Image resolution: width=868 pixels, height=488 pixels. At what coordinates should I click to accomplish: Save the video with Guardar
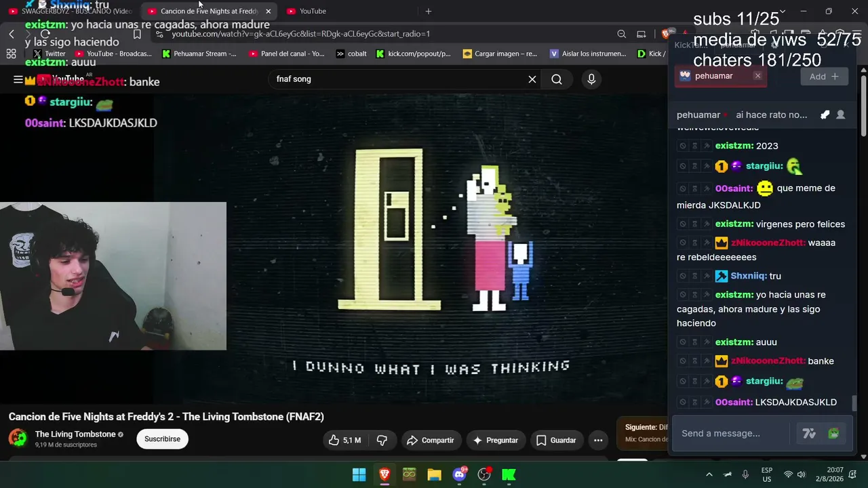coord(556,441)
